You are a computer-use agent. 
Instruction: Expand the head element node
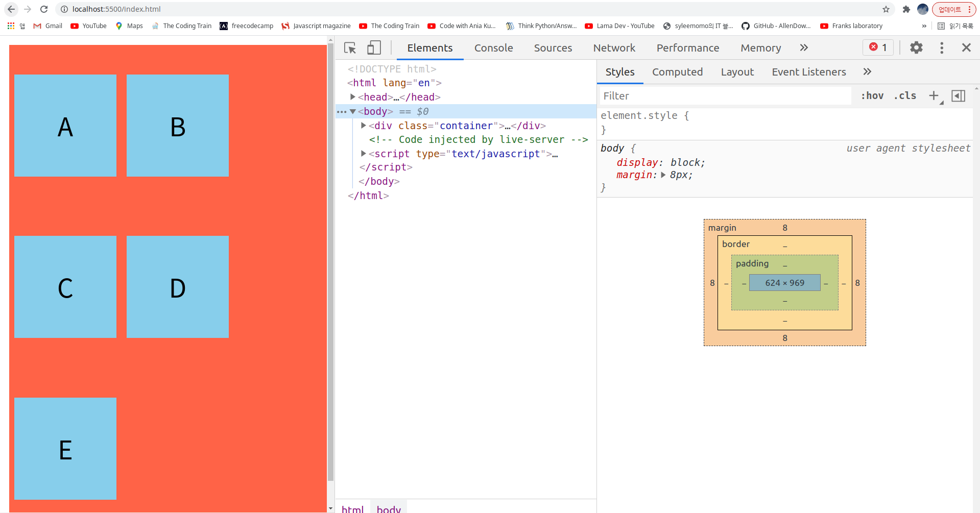(x=352, y=96)
